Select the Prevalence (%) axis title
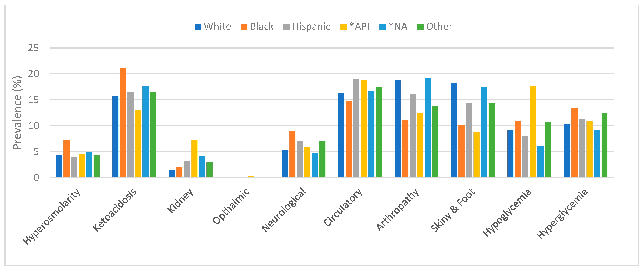The image size is (644, 272). click(17, 113)
